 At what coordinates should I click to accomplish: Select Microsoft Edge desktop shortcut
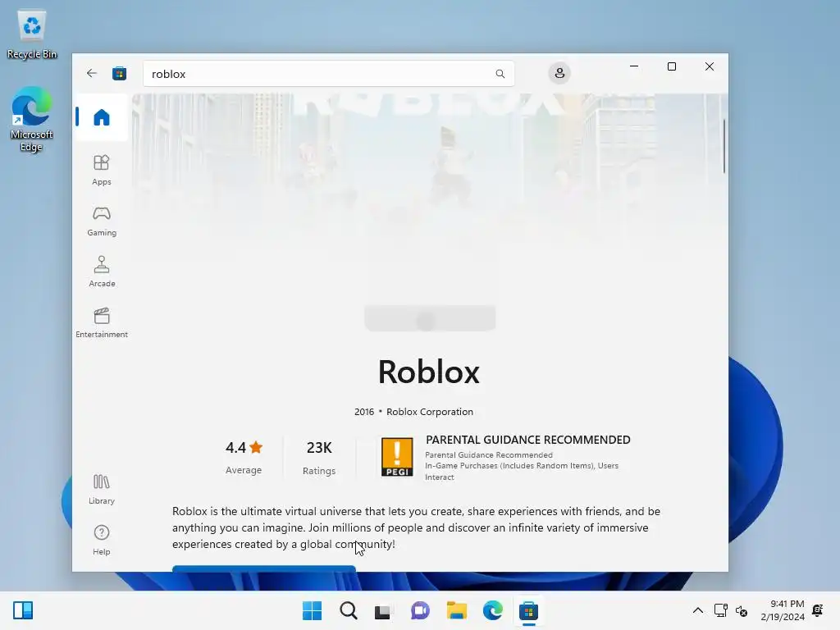32,120
